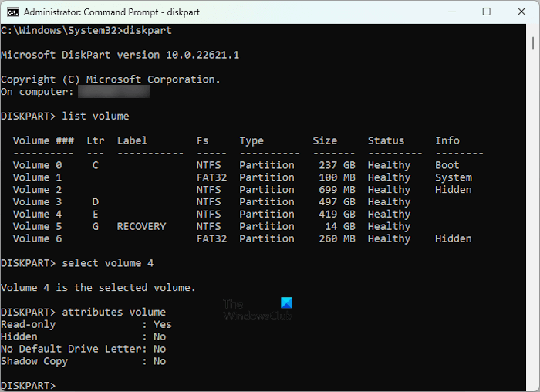Minimize the Command Prompt window
This screenshot has width=540, height=392.
tap(451, 12)
